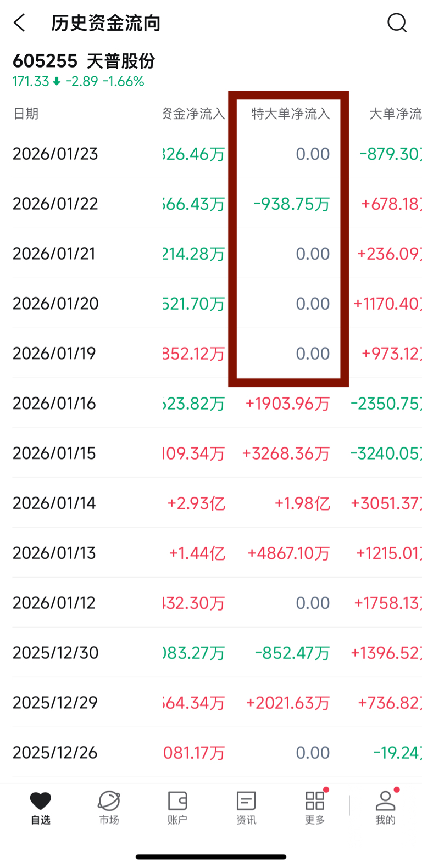Open the 更多 grid icon

(x=315, y=808)
